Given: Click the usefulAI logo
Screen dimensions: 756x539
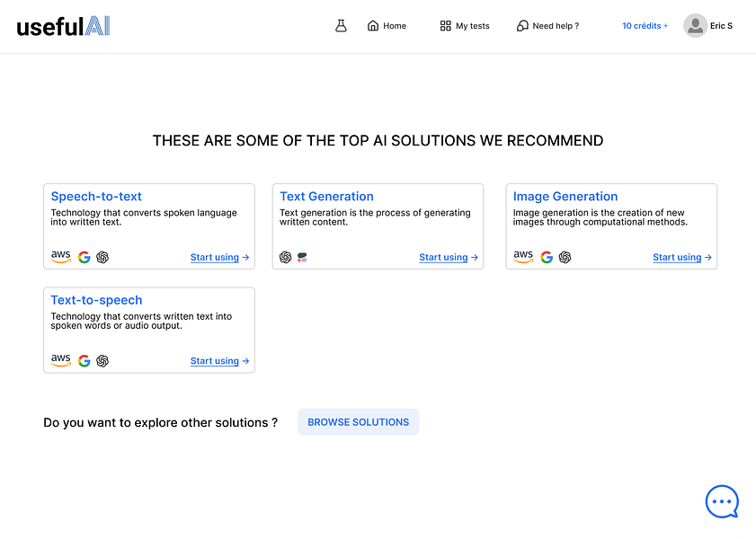Looking at the screenshot, I should pos(62,25).
